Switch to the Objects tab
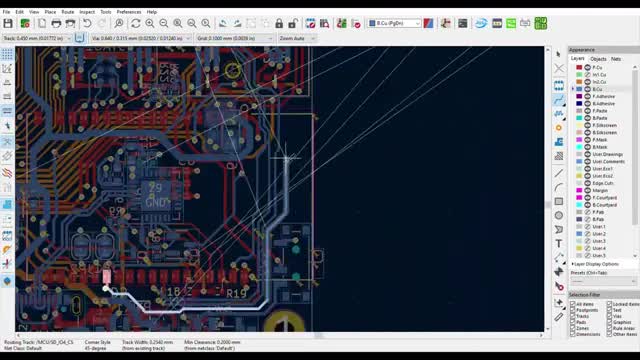 point(598,59)
